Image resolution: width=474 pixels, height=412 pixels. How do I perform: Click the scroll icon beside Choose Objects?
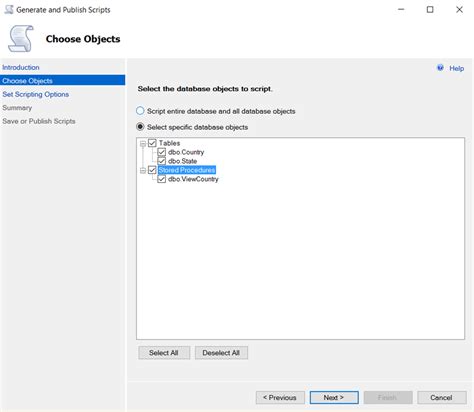(21, 39)
